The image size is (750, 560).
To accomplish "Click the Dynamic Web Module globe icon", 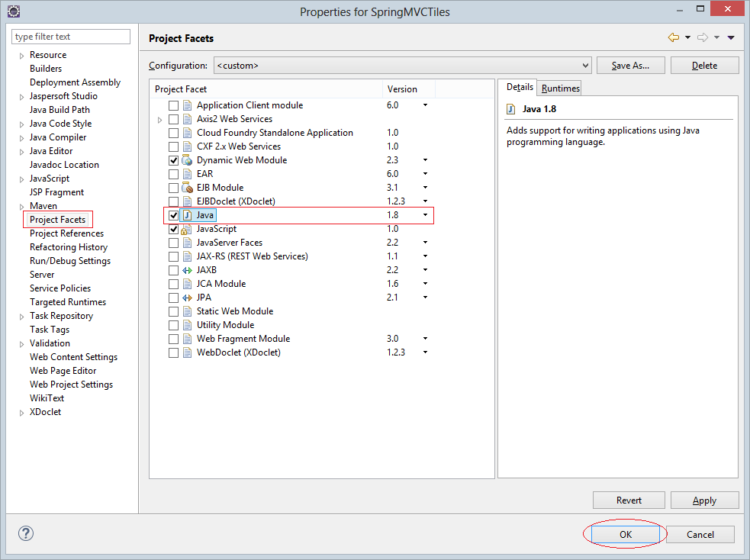I will (188, 160).
